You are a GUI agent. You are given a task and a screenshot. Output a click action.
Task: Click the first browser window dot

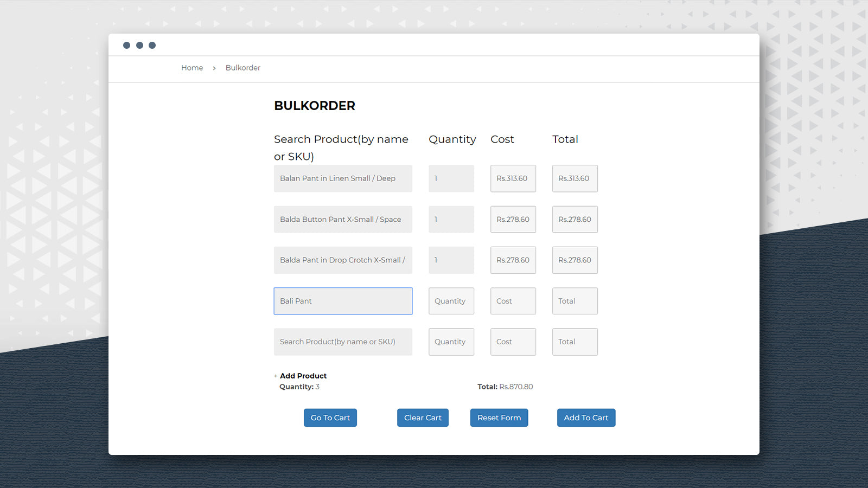pyautogui.click(x=126, y=45)
